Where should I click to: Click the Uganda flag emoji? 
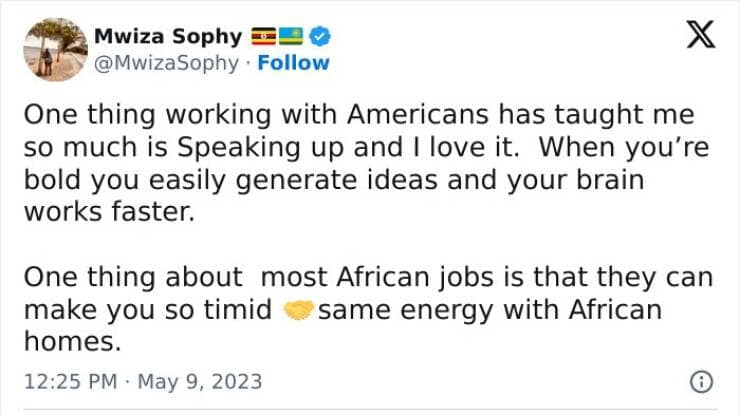click(x=263, y=38)
